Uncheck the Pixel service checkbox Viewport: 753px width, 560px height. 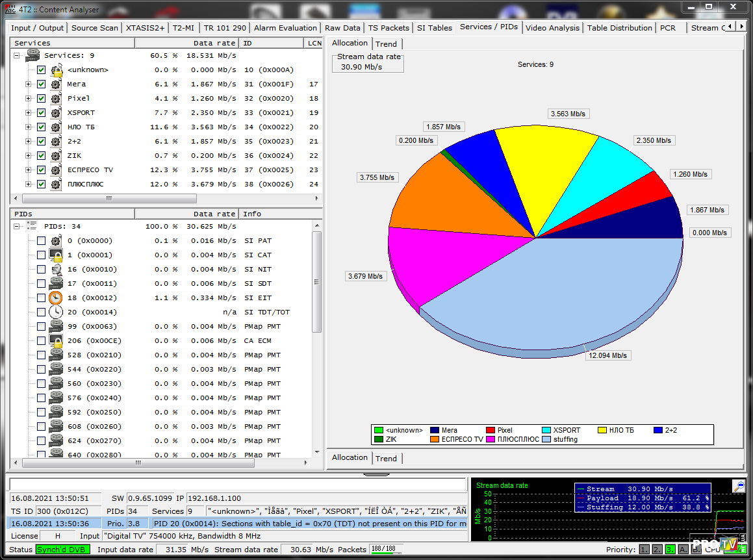42,99
